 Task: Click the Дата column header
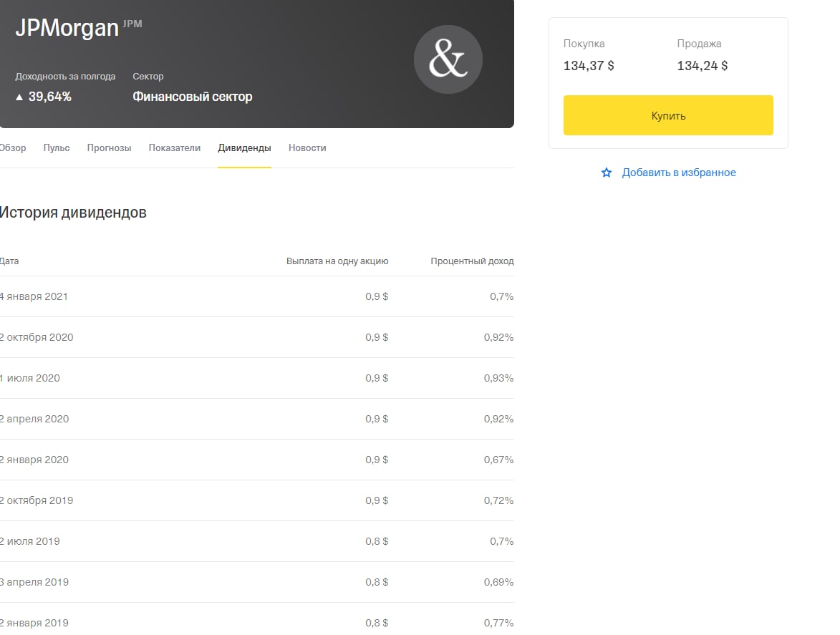tap(9, 261)
